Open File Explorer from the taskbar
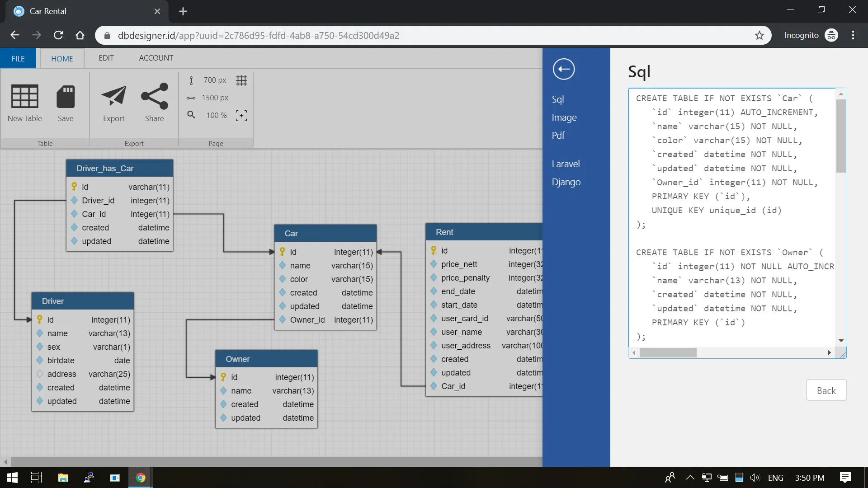 click(63, 478)
